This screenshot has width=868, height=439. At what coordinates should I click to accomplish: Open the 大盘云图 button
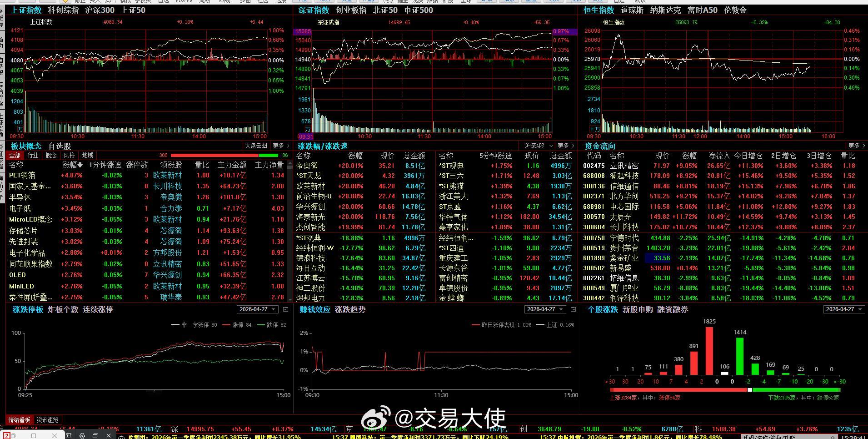click(256, 146)
